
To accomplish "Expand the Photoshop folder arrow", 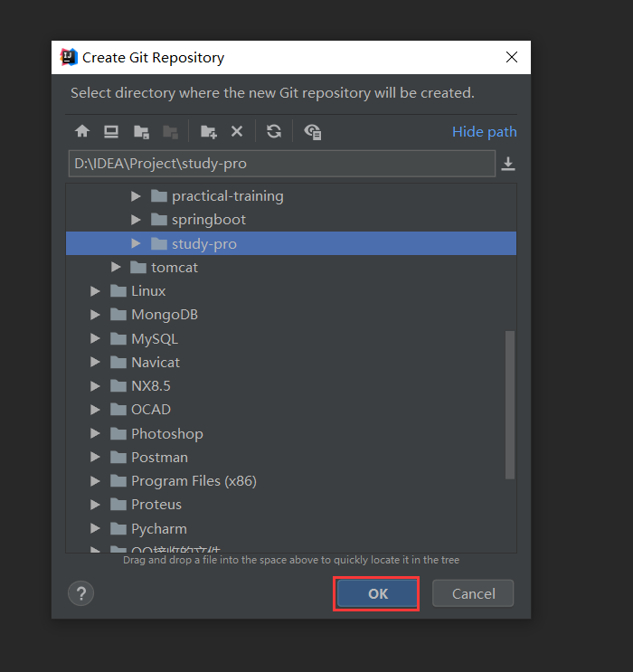I will [95, 434].
